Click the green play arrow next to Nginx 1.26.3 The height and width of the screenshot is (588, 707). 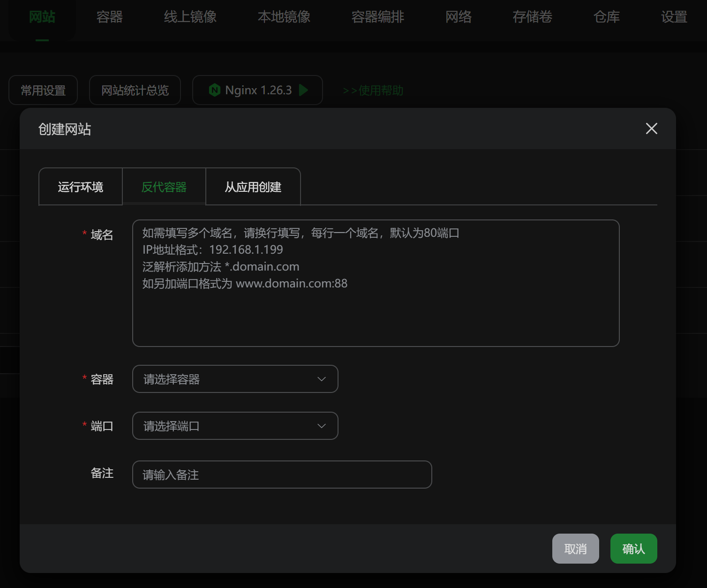click(303, 90)
